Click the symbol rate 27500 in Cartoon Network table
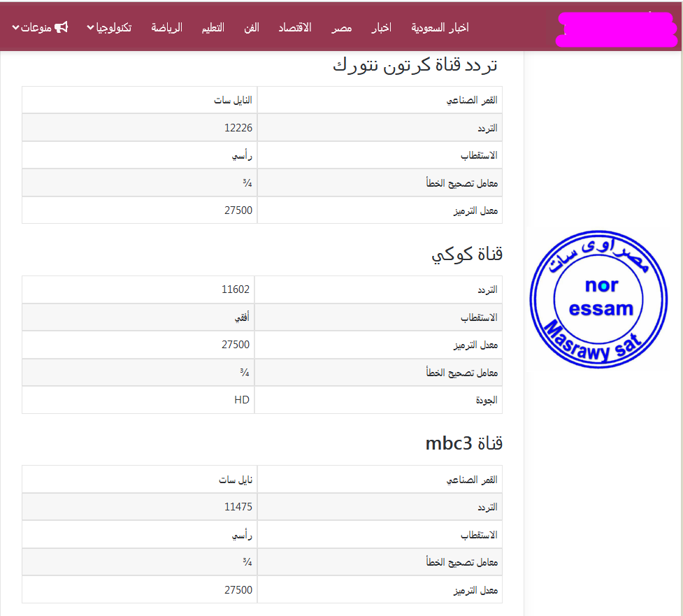Image resolution: width=683 pixels, height=616 pixels. (x=238, y=210)
